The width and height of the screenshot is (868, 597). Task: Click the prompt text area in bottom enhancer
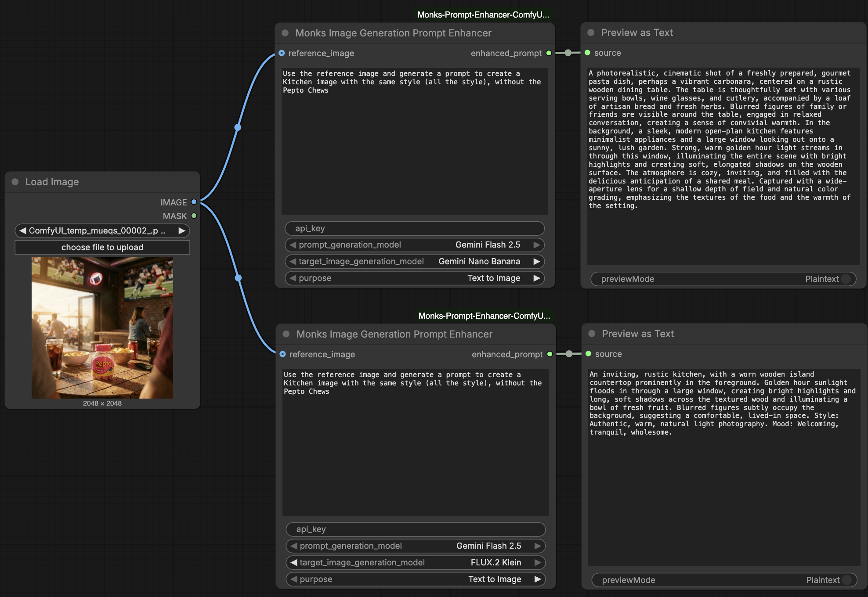416,442
